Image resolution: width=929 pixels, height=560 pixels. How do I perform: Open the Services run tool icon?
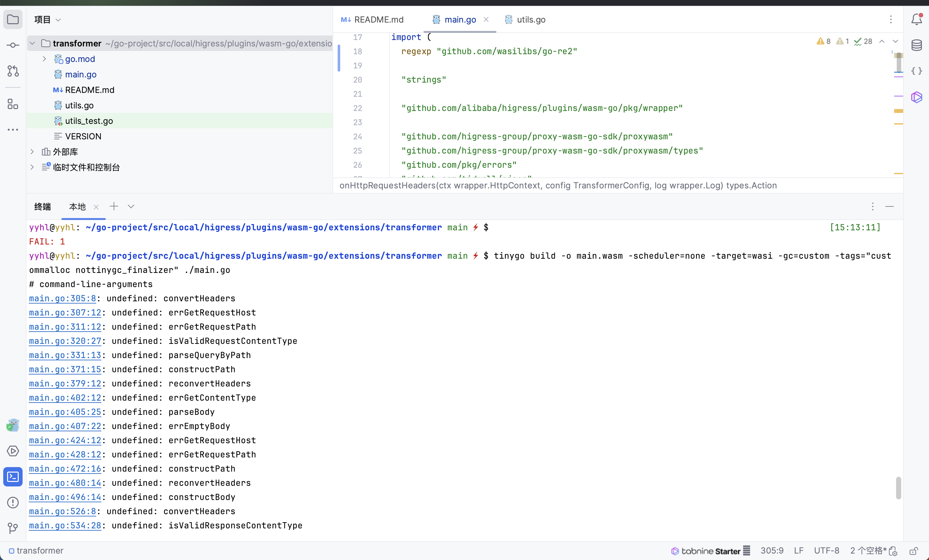click(x=13, y=451)
